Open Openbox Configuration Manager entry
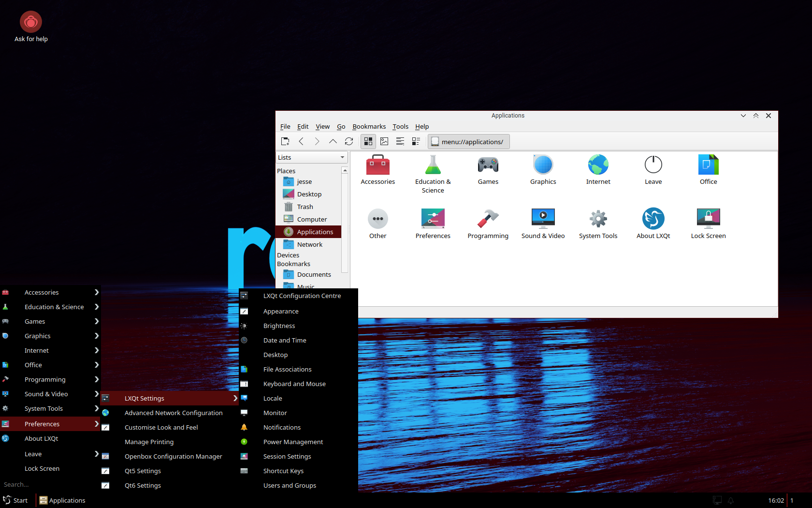This screenshot has width=812, height=508. pos(170,456)
